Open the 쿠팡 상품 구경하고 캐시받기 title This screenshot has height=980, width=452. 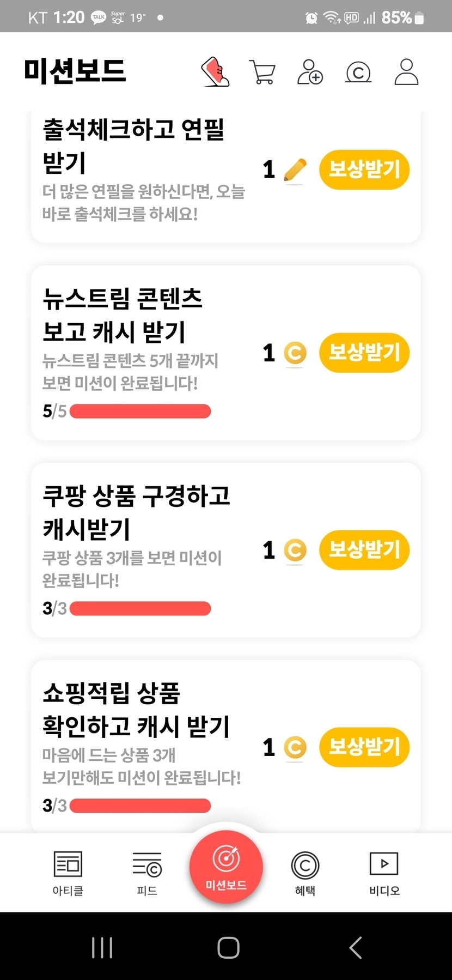pyautogui.click(x=136, y=512)
